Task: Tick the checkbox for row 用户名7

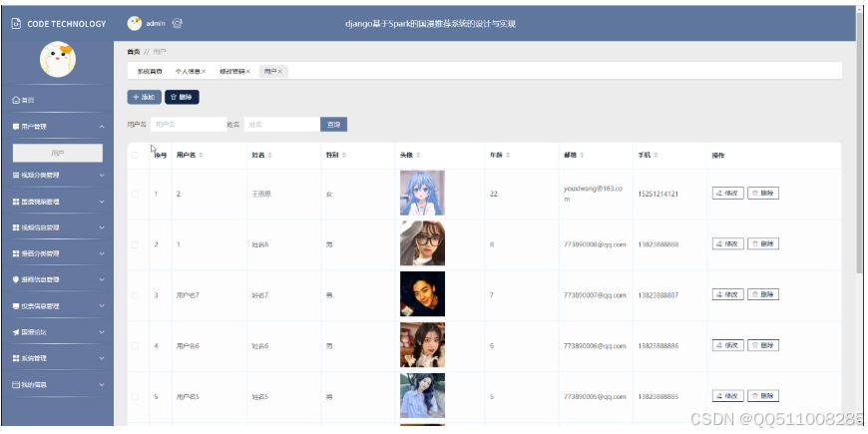Action: [x=135, y=295]
